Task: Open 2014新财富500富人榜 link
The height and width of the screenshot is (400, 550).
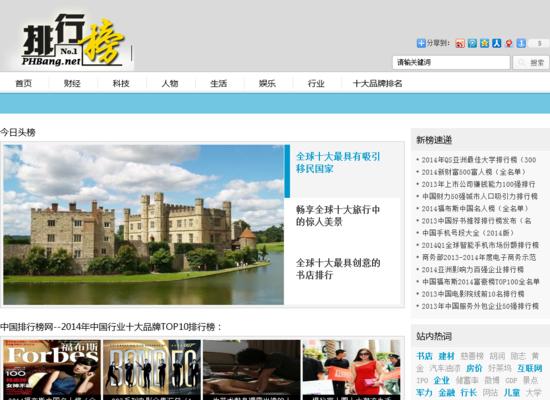Action: [474, 172]
